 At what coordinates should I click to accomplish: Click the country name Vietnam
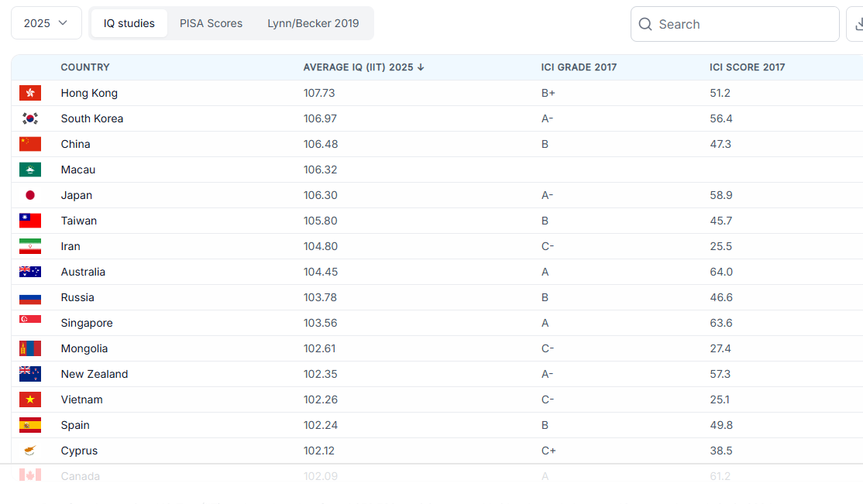coord(81,399)
